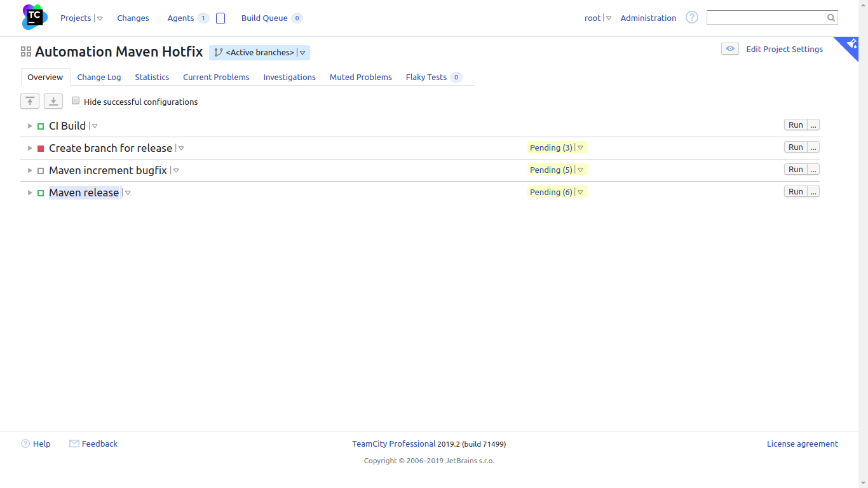
Task: Click the Feedback envelope icon
Action: point(74,444)
